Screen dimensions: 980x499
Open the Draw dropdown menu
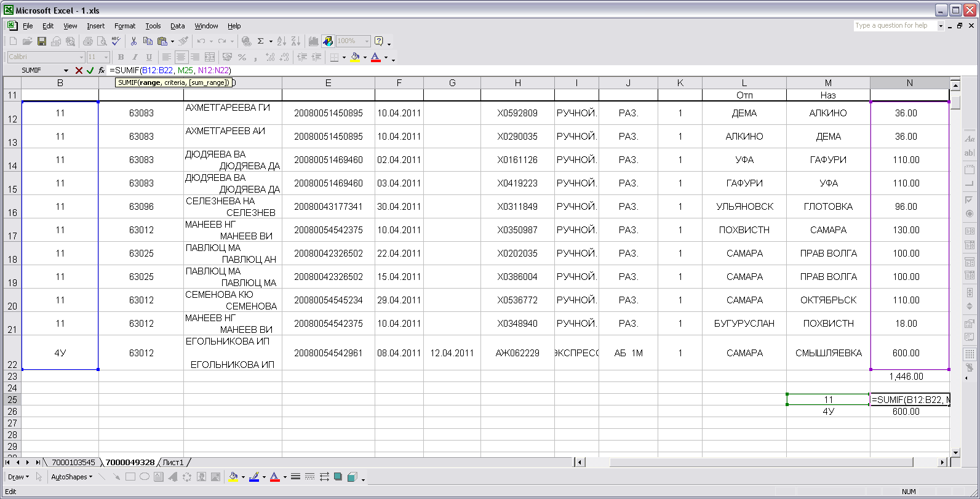coord(18,477)
